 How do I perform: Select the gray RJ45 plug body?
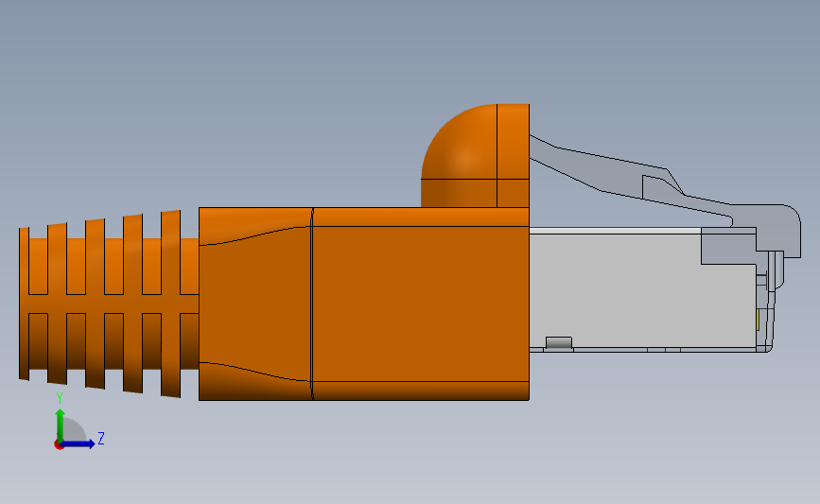pyautogui.click(x=641, y=289)
